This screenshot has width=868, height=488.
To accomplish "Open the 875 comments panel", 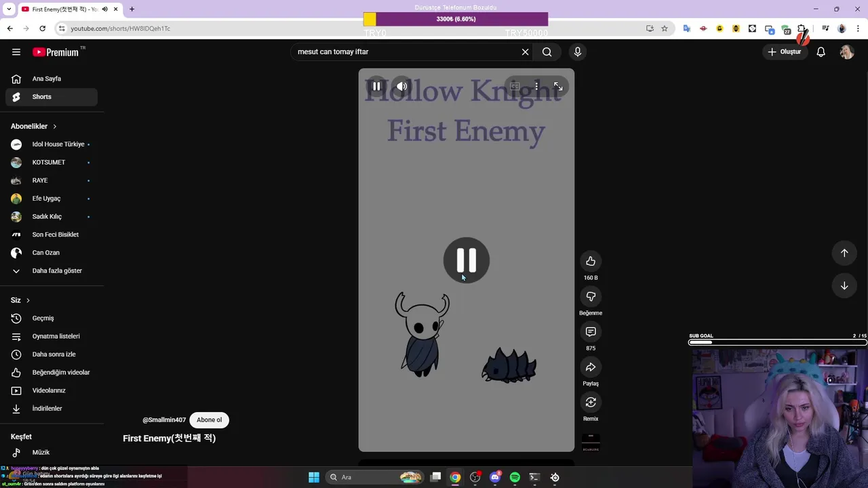I will pos(591,331).
